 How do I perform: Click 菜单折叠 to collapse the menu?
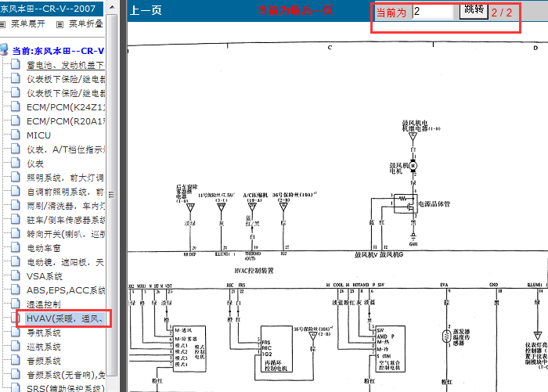click(86, 24)
